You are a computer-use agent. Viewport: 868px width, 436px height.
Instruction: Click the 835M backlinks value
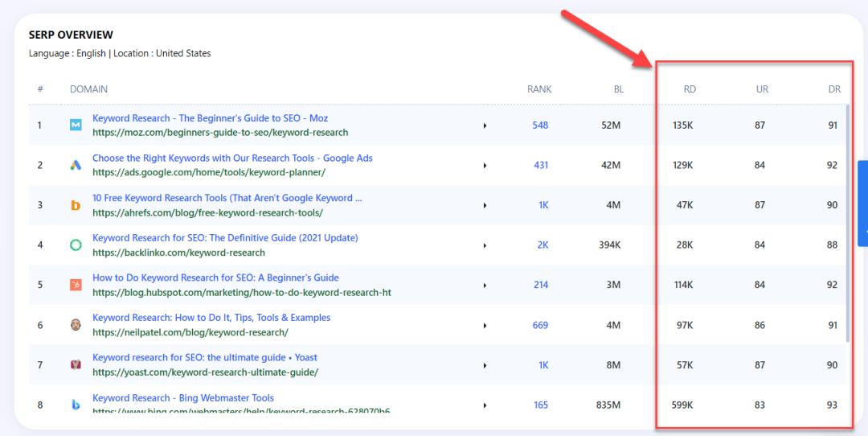[608, 405]
